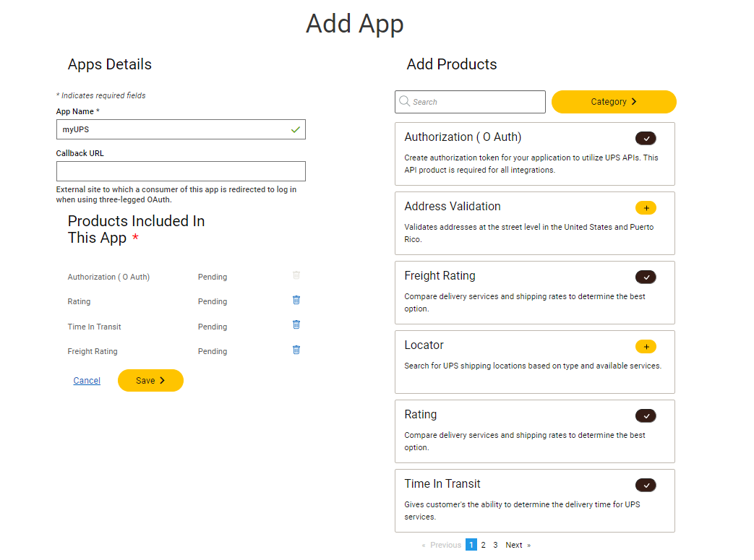This screenshot has height=560, width=754.
Task: Toggle off the Time In Transit product
Action: click(x=646, y=485)
